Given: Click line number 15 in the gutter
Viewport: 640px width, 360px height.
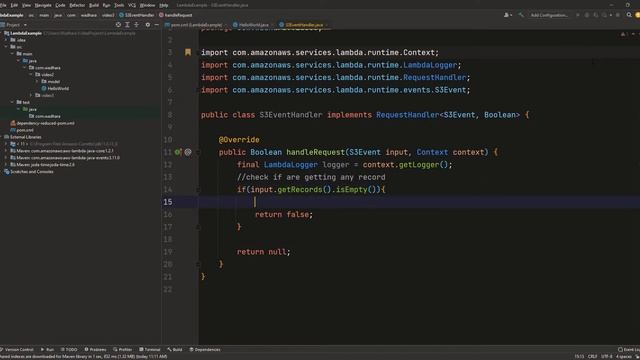Looking at the screenshot, I should coord(168,202).
